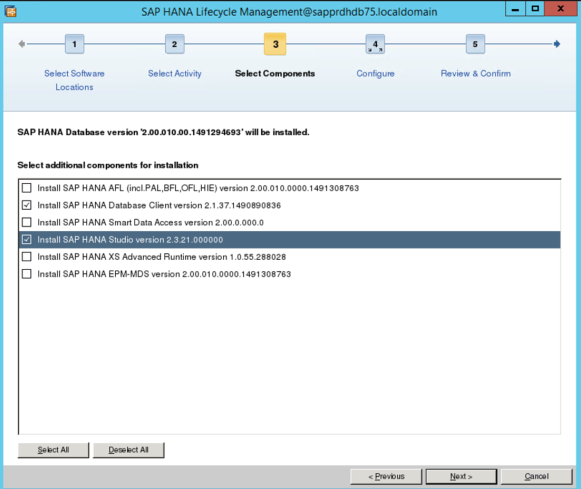
Task: Select Install SAP HANA Smart Data Access text
Action: (150, 222)
